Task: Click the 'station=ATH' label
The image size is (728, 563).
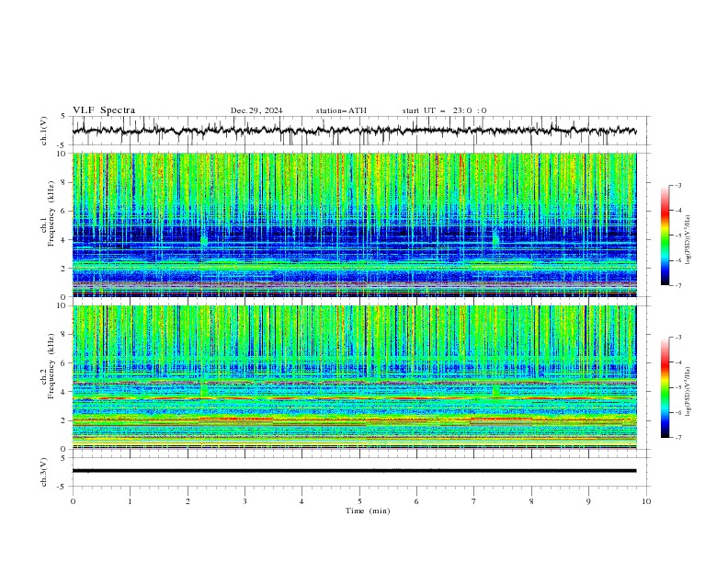Action: point(341,110)
